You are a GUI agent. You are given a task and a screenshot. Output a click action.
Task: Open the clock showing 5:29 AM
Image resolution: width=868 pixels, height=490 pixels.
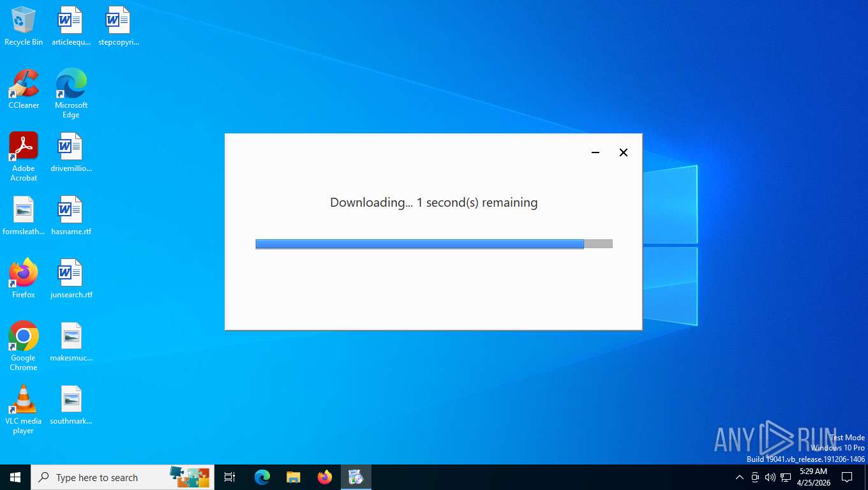(x=813, y=477)
